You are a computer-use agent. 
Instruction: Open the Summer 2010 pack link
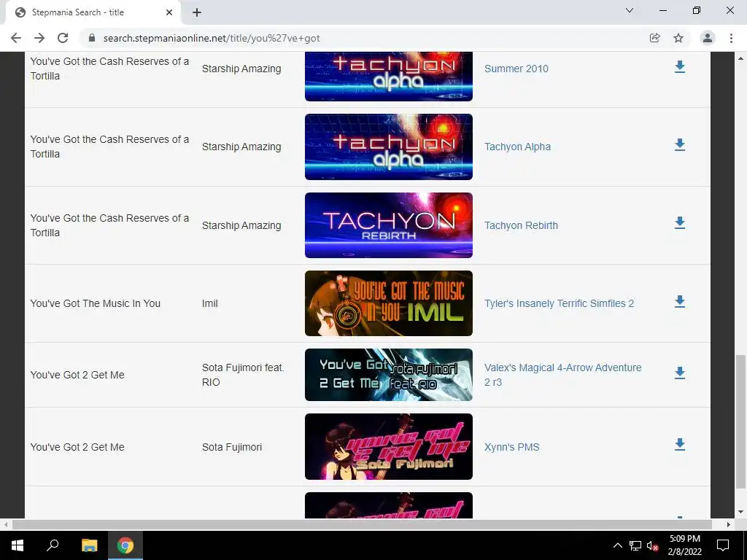tap(516, 69)
